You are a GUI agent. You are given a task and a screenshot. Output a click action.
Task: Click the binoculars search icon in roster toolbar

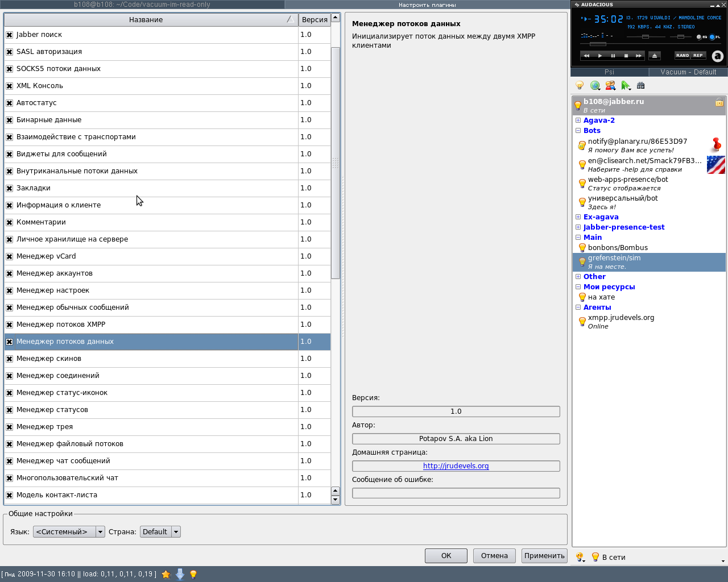click(641, 86)
